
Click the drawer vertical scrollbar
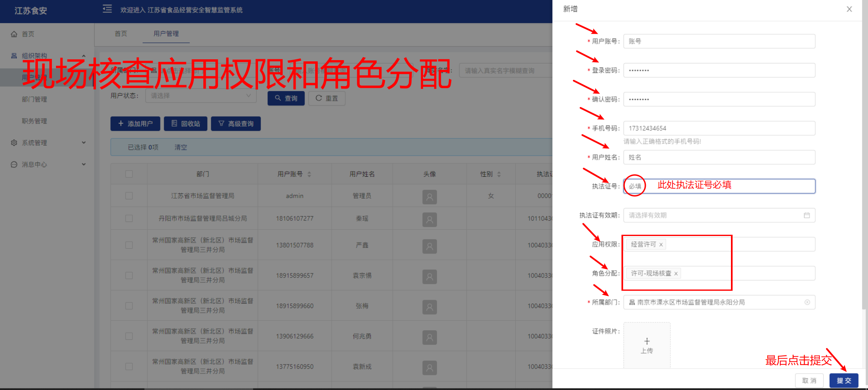click(x=864, y=165)
